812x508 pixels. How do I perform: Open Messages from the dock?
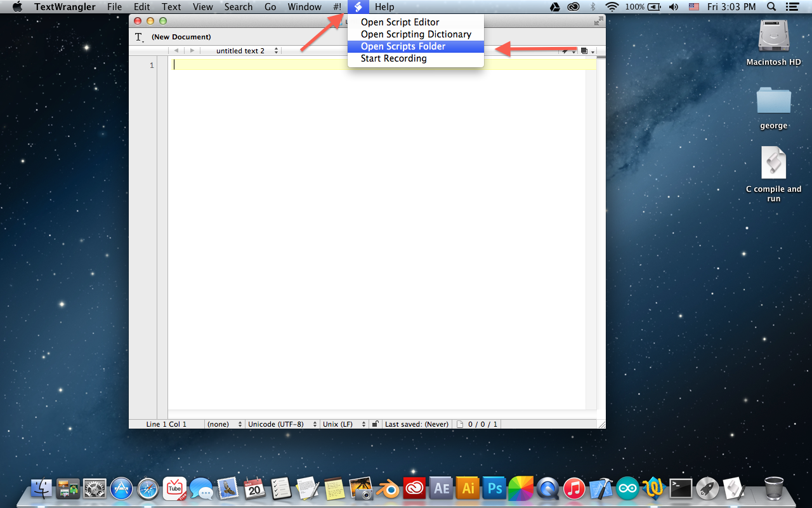pos(201,488)
